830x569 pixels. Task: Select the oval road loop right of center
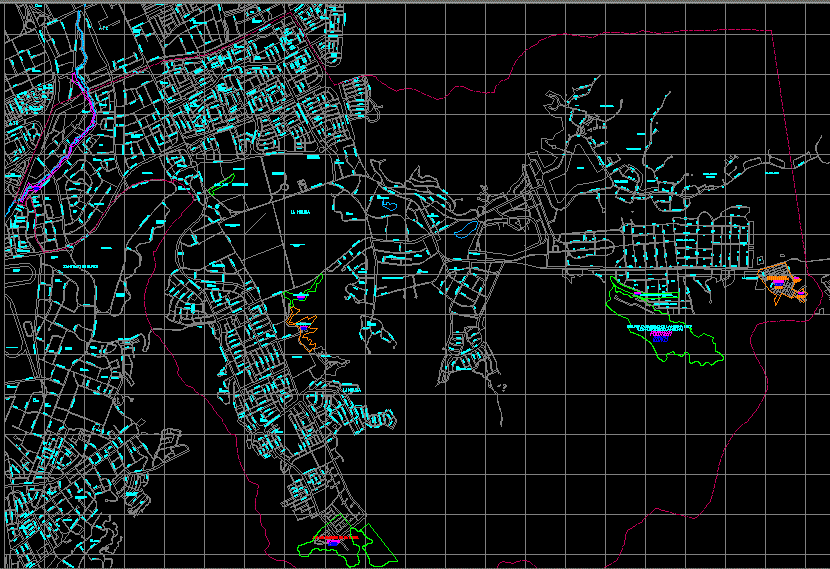[588, 242]
